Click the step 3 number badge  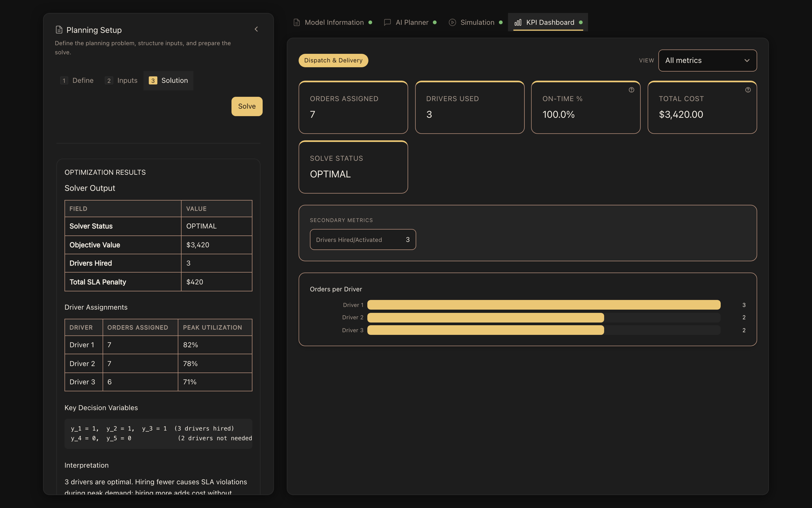coord(153,81)
